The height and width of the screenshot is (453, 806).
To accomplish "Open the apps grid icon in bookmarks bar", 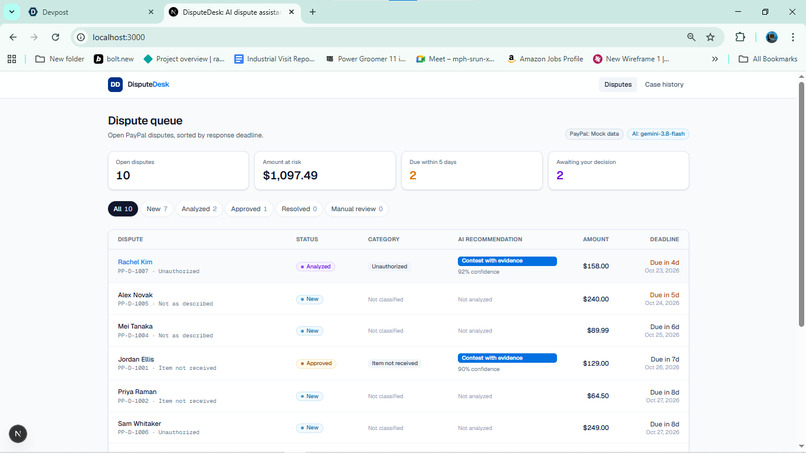I will click(12, 59).
